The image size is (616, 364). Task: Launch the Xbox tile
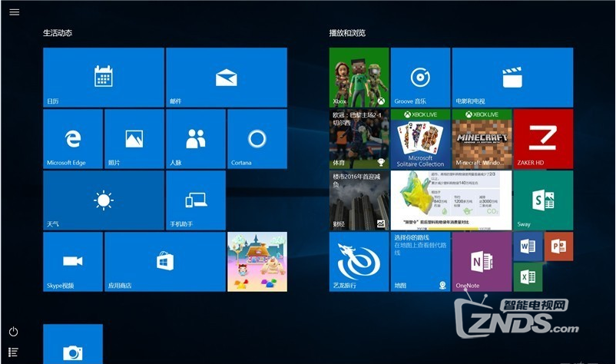coord(359,77)
